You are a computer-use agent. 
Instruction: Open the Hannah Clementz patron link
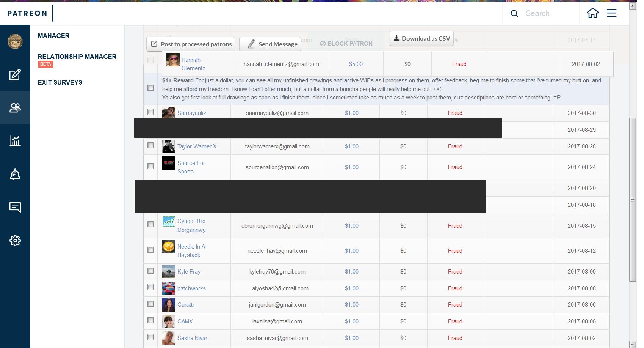click(x=193, y=64)
